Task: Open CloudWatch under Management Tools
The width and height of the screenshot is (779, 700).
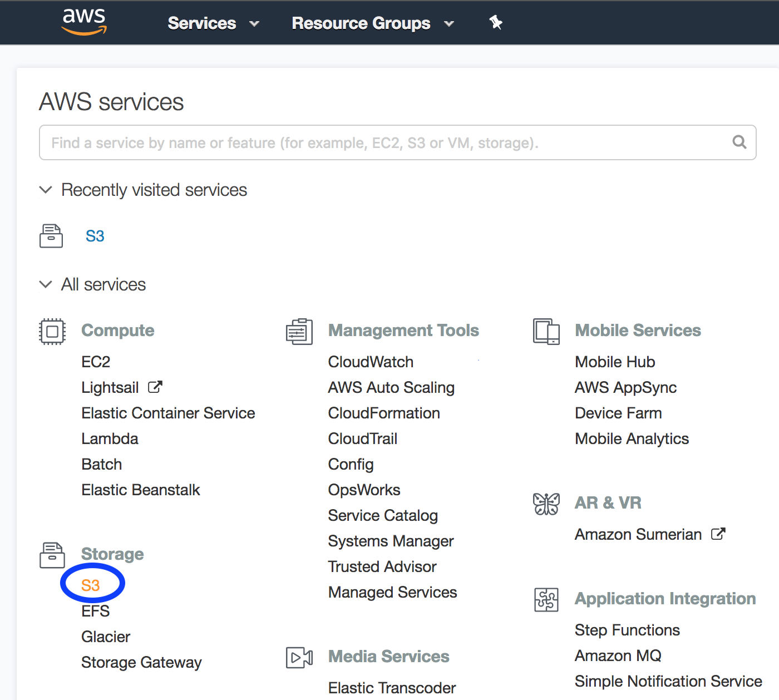Action: point(371,362)
